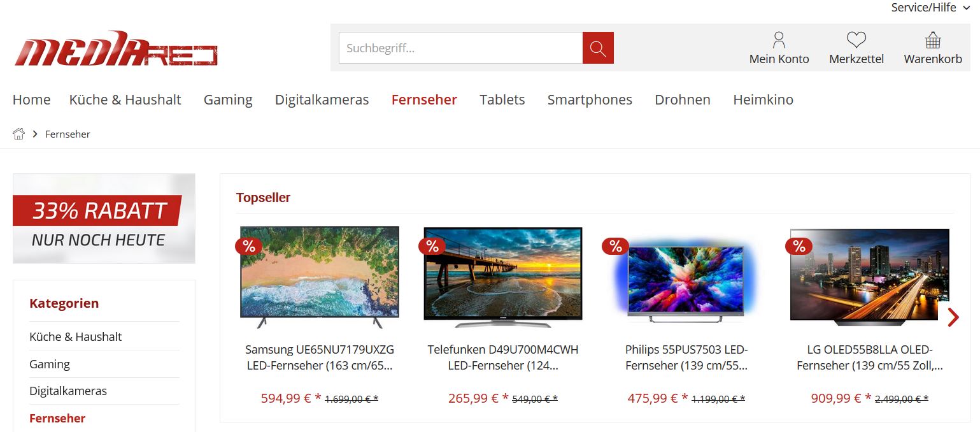Click the home breadcrumb icon
980x432 pixels.
[19, 134]
